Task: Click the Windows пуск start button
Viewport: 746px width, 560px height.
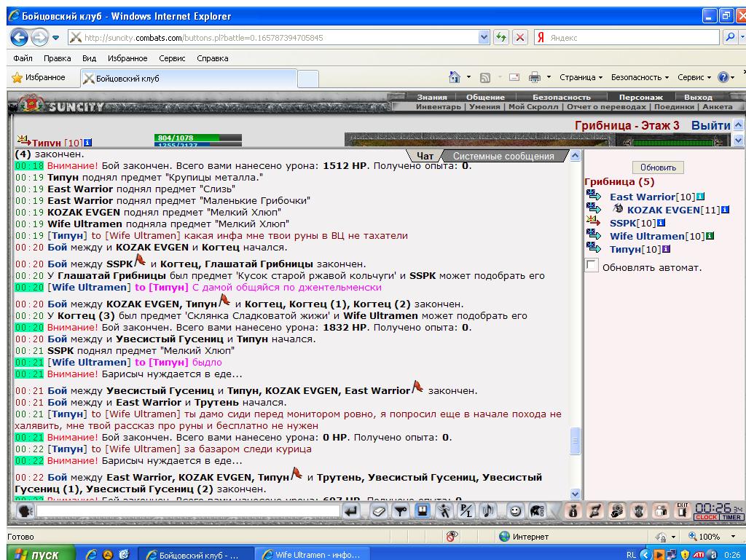Action: pyautogui.click(x=42, y=554)
